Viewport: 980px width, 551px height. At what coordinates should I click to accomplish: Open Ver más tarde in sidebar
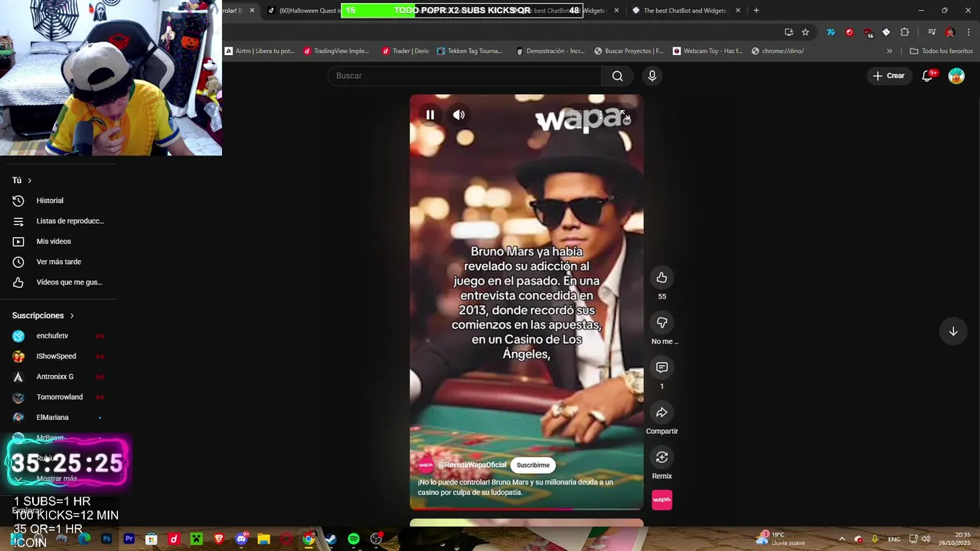(x=58, y=262)
